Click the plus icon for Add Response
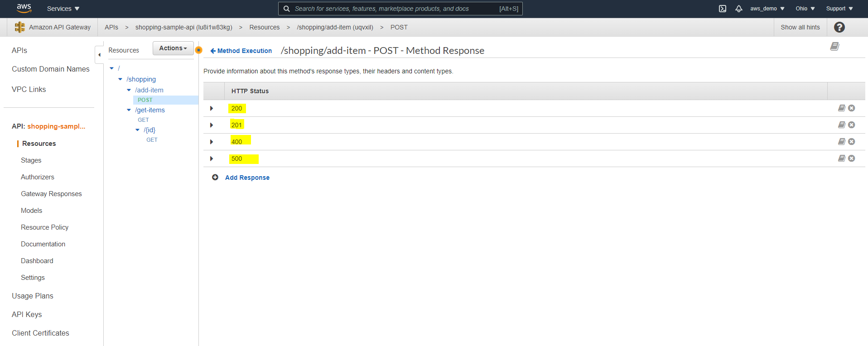Image resolution: width=868 pixels, height=346 pixels. 215,177
